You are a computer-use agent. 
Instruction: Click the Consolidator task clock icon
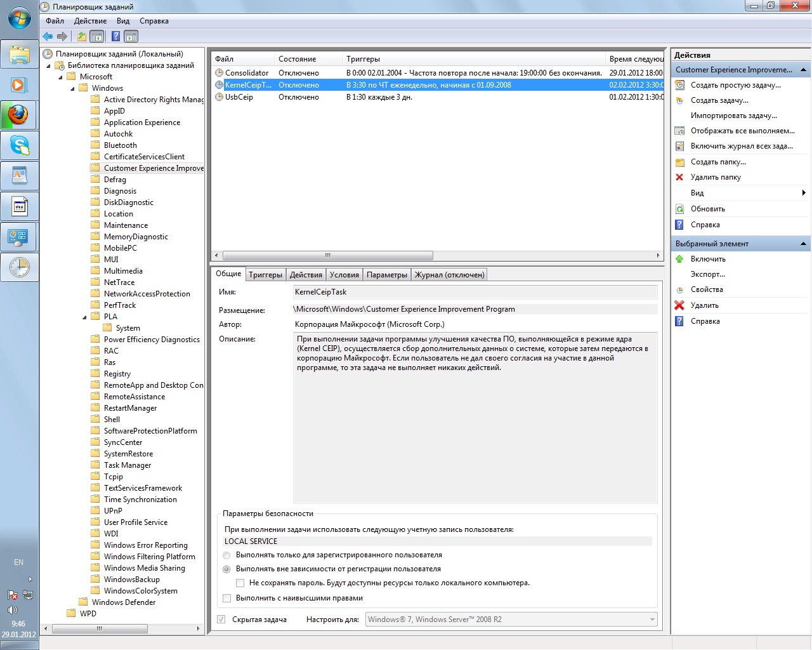(x=219, y=73)
